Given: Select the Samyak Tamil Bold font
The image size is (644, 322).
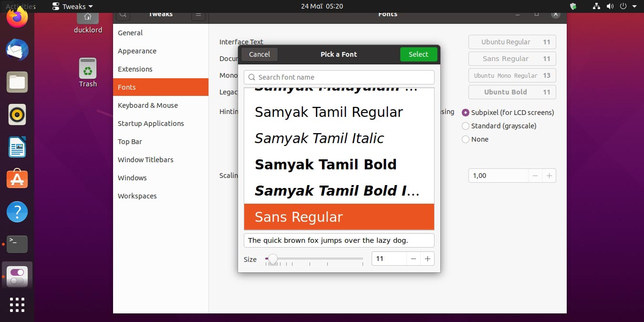Looking at the screenshot, I should click(326, 164).
